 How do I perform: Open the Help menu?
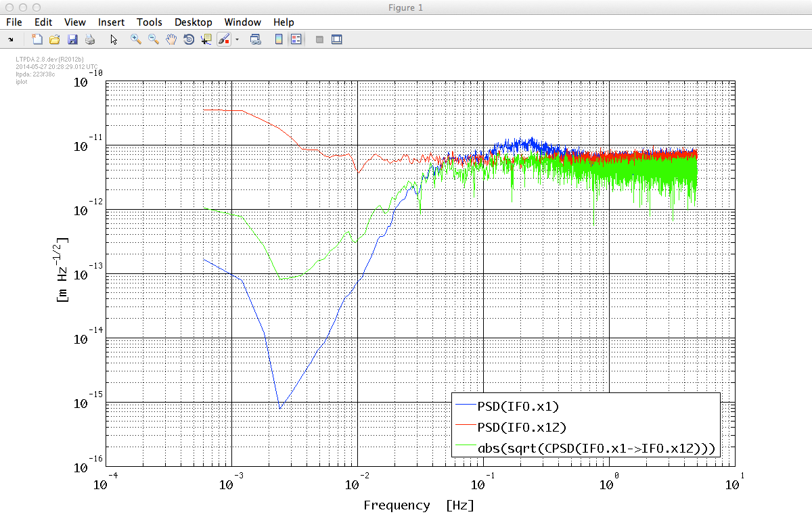(284, 22)
